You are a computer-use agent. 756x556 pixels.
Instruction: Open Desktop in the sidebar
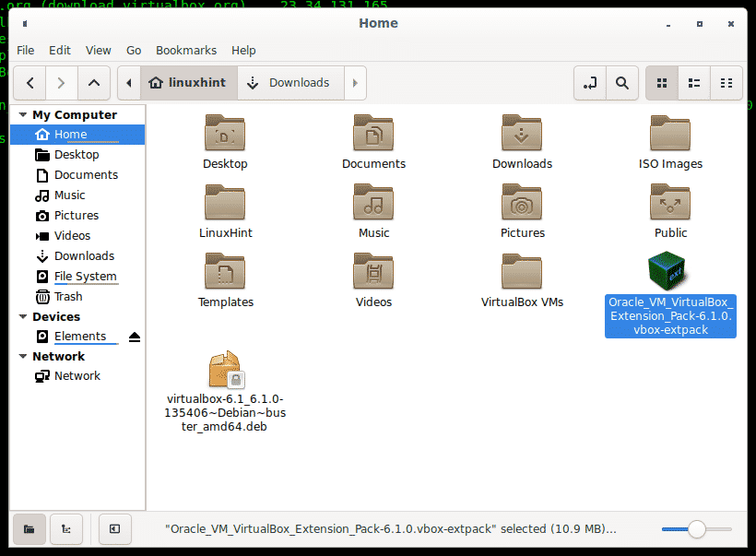click(77, 155)
